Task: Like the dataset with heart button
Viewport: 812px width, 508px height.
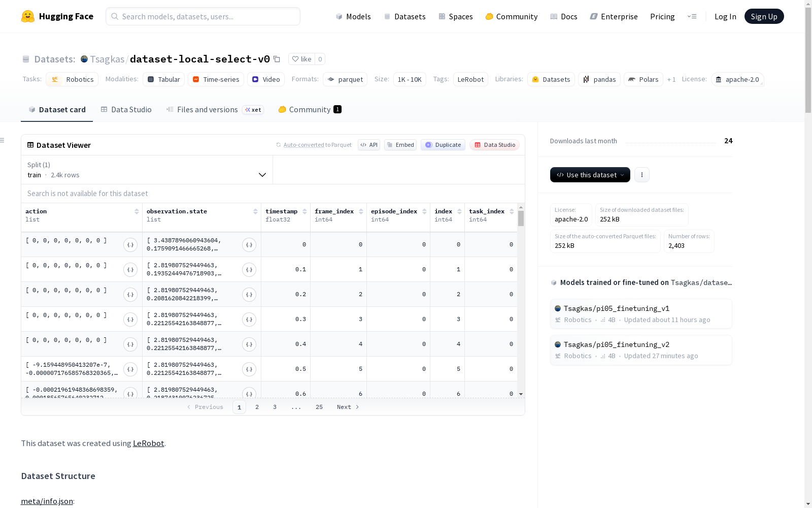Action: [302, 59]
